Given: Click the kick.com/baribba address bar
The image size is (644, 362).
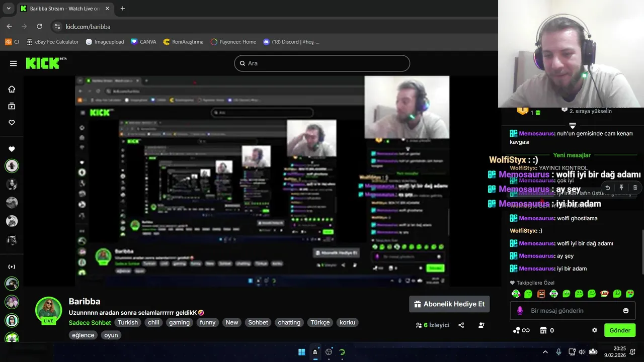Looking at the screenshot, I should click(x=88, y=27).
